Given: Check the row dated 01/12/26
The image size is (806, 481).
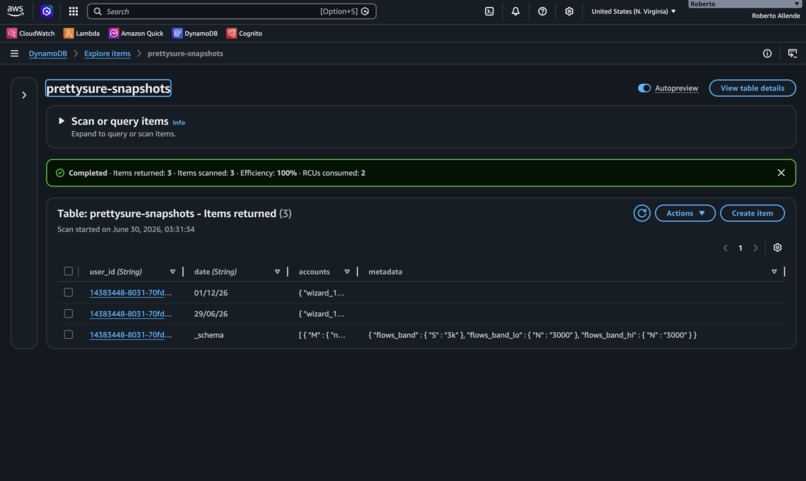Looking at the screenshot, I should coord(68,292).
